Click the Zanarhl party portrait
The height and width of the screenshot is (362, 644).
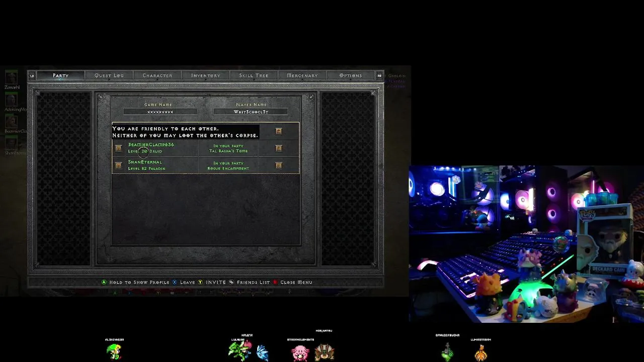coord(11,77)
